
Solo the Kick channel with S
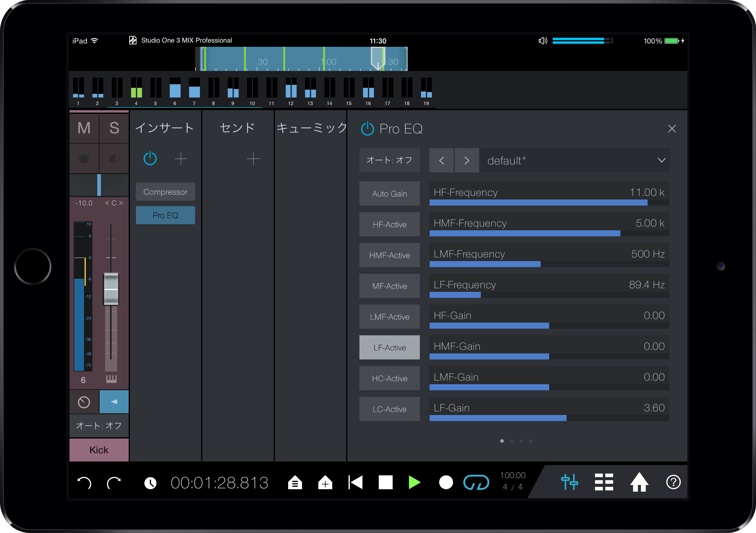coord(114,128)
